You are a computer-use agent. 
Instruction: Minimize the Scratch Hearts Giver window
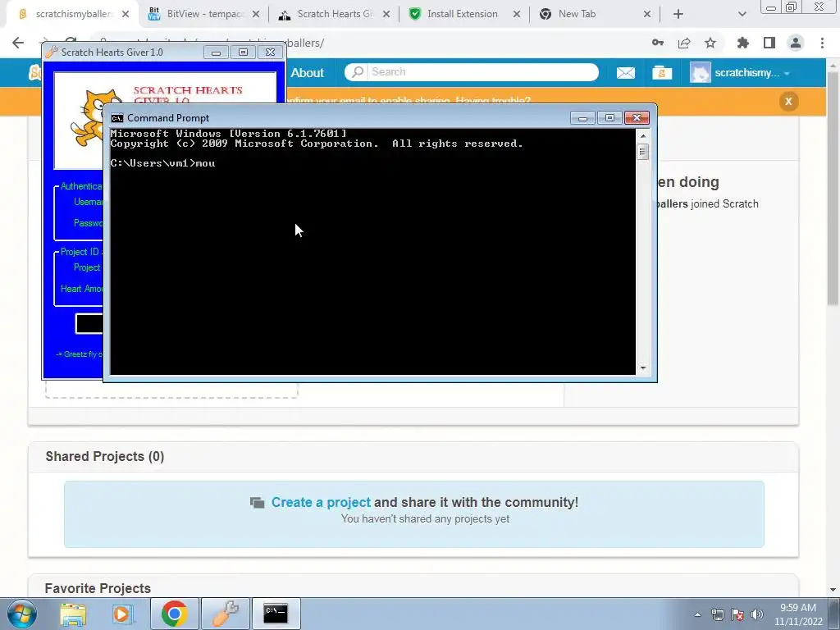216,52
